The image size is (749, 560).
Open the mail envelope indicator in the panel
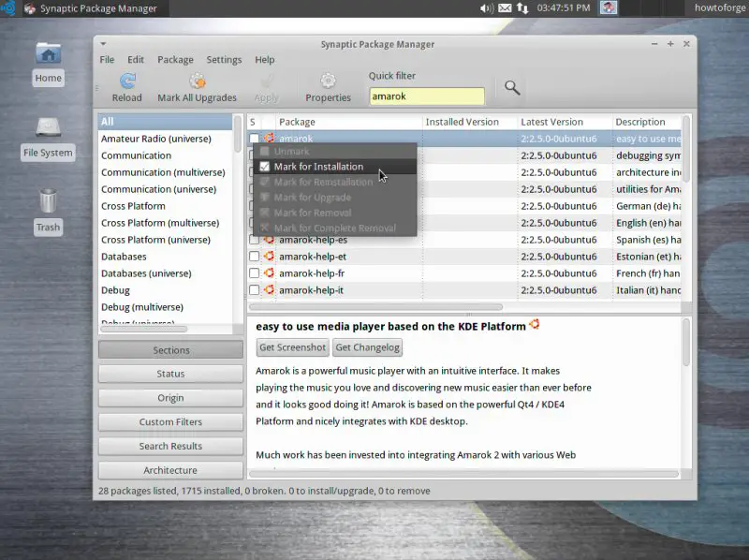coord(505,8)
